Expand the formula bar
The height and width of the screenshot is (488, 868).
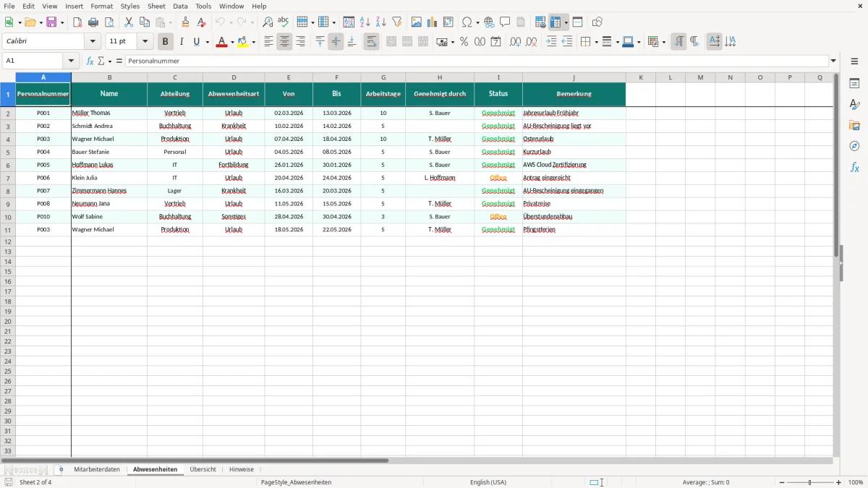(x=833, y=61)
